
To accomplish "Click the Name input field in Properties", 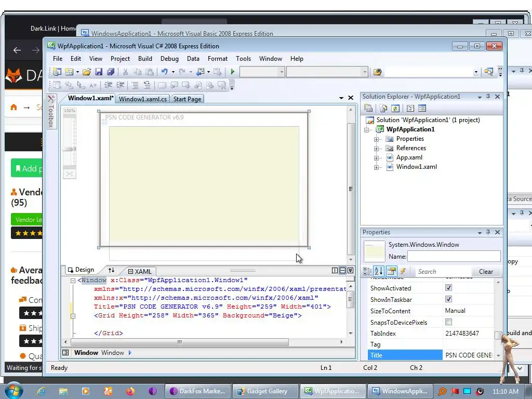I will [454, 257].
